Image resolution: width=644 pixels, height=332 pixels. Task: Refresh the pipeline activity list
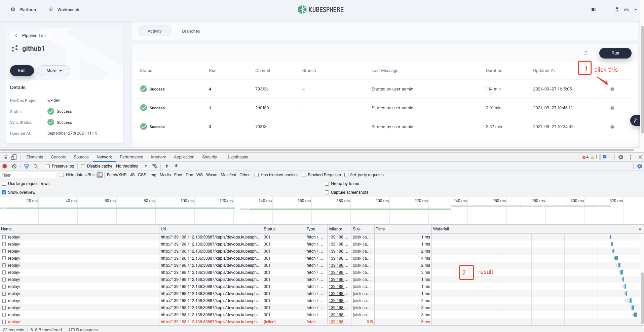pos(585,53)
